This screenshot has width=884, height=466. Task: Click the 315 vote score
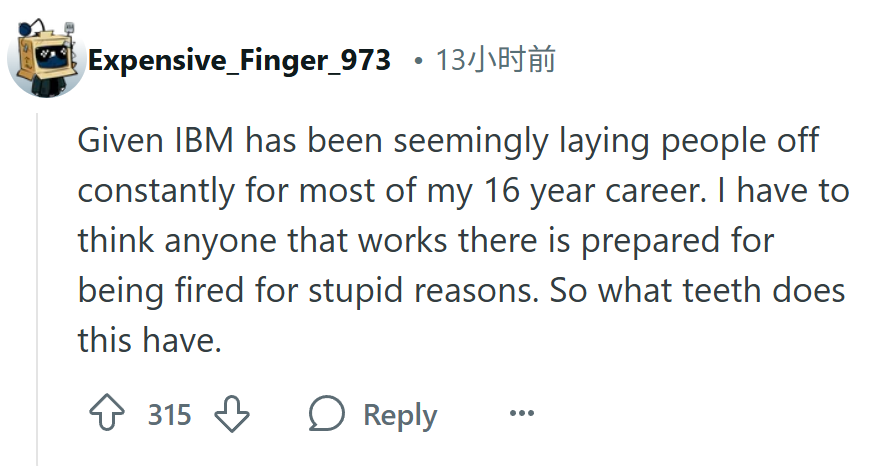point(170,415)
